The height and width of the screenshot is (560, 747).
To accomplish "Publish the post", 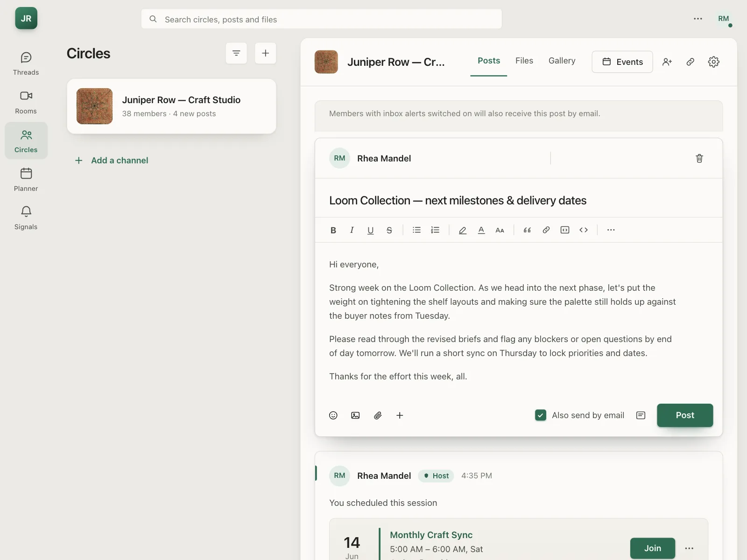I will point(685,415).
